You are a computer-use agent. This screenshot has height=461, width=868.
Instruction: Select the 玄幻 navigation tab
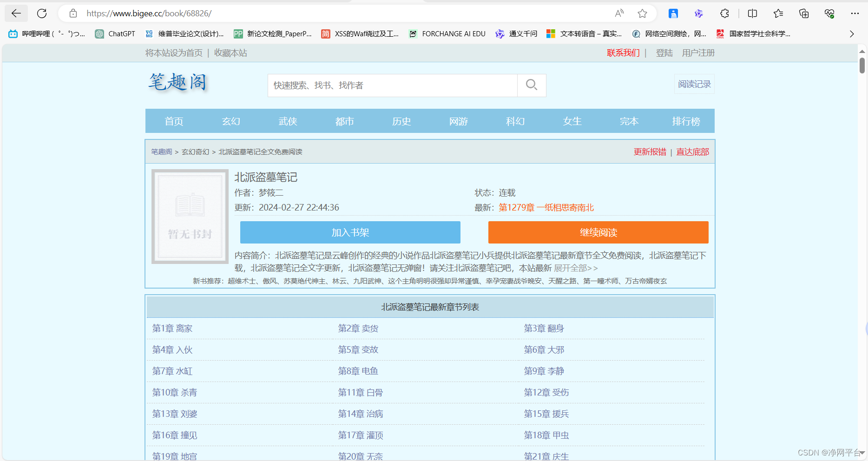tap(231, 121)
